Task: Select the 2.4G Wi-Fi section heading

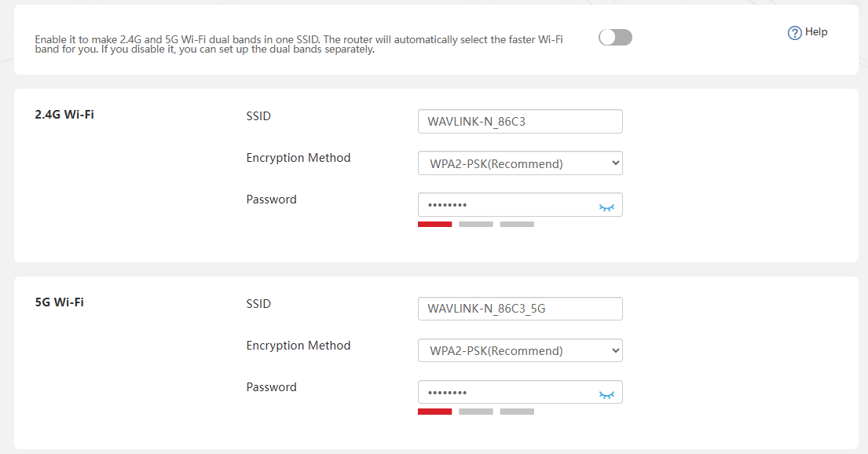Action: 64,115
